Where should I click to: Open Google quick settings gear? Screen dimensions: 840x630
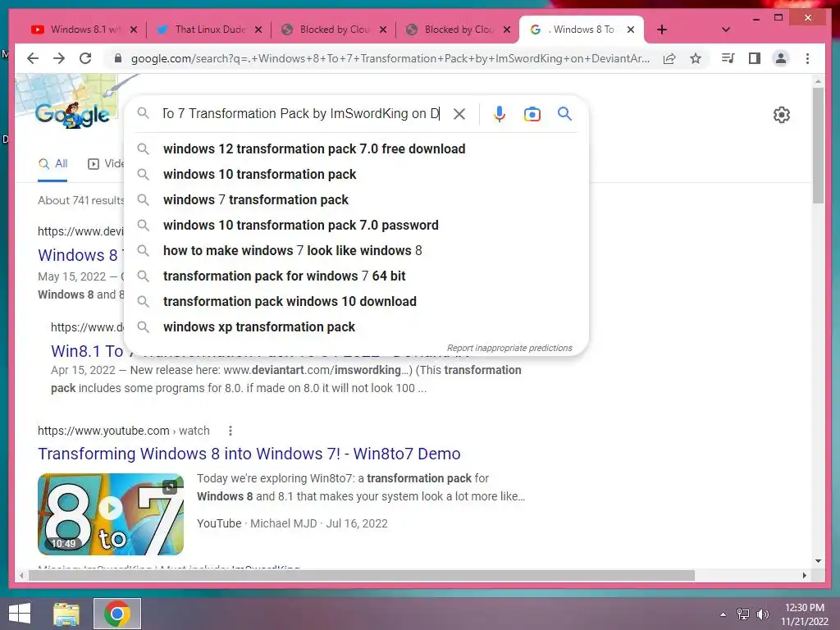pos(782,115)
